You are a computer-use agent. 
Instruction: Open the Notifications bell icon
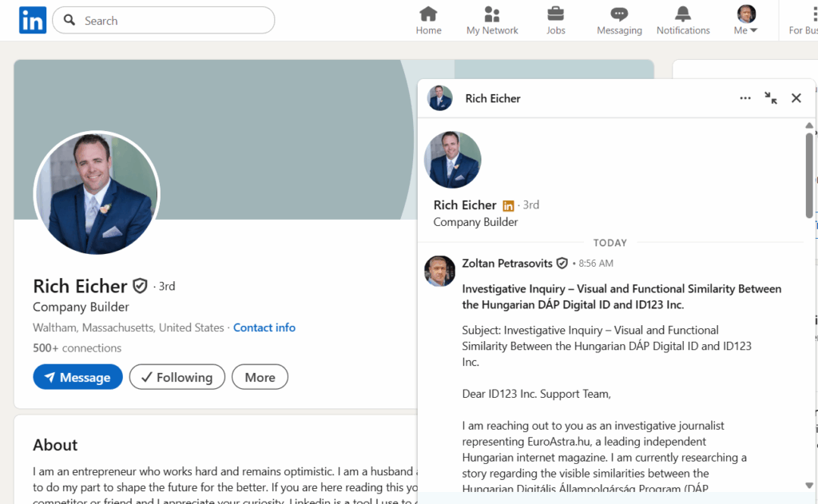[x=682, y=14]
